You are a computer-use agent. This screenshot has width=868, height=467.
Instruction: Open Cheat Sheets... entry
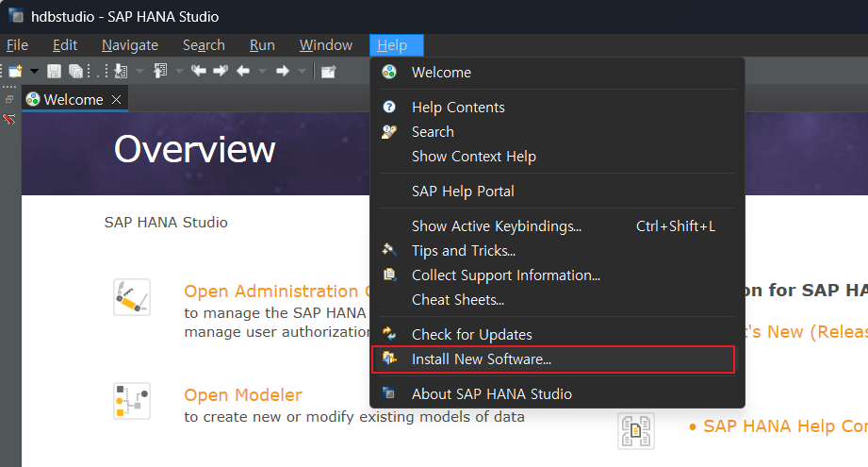click(557, 300)
